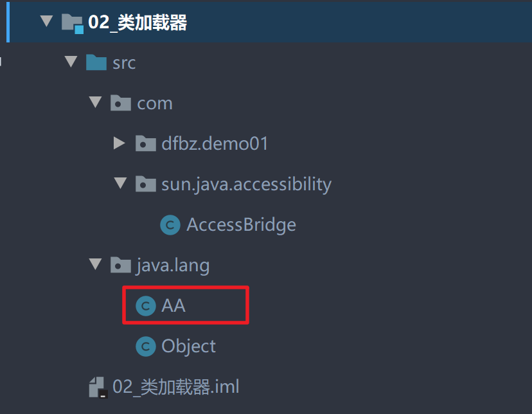Collapse the sun.java.accessibility package
Screen dimensions: 532x414
120,184
